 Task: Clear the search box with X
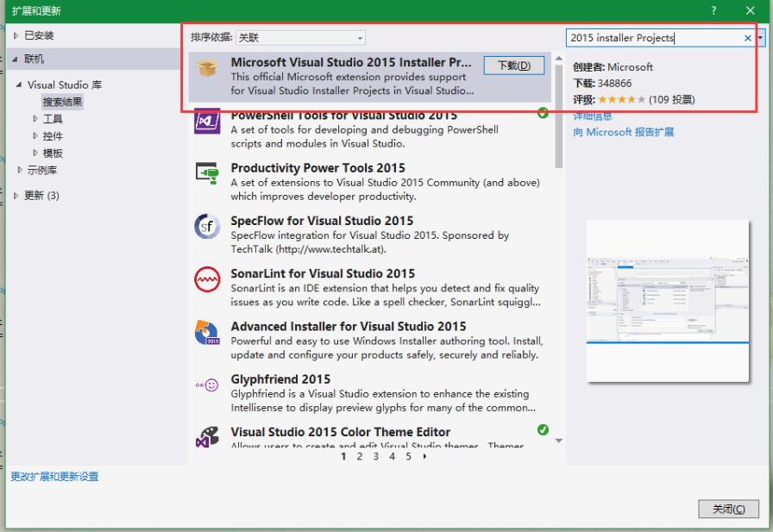point(747,38)
